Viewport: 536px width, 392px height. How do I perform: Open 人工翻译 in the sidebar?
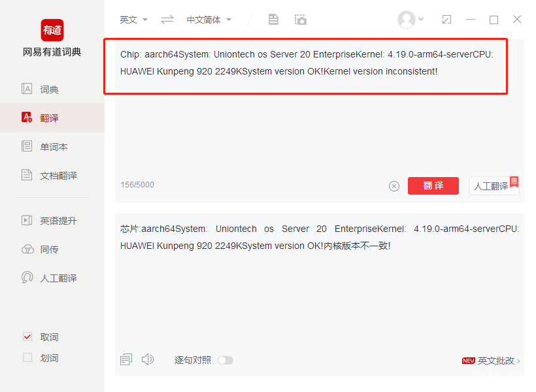(52, 278)
